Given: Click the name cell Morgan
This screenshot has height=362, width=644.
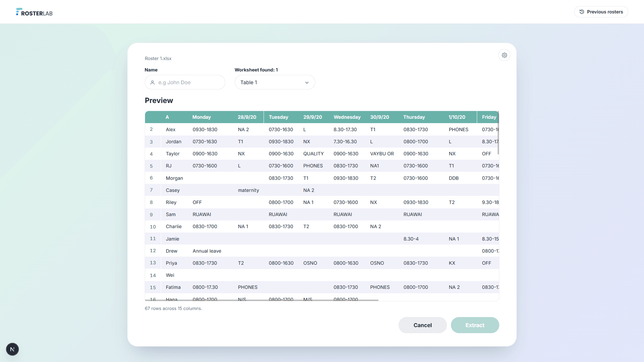Looking at the screenshot, I should pyautogui.click(x=174, y=178).
